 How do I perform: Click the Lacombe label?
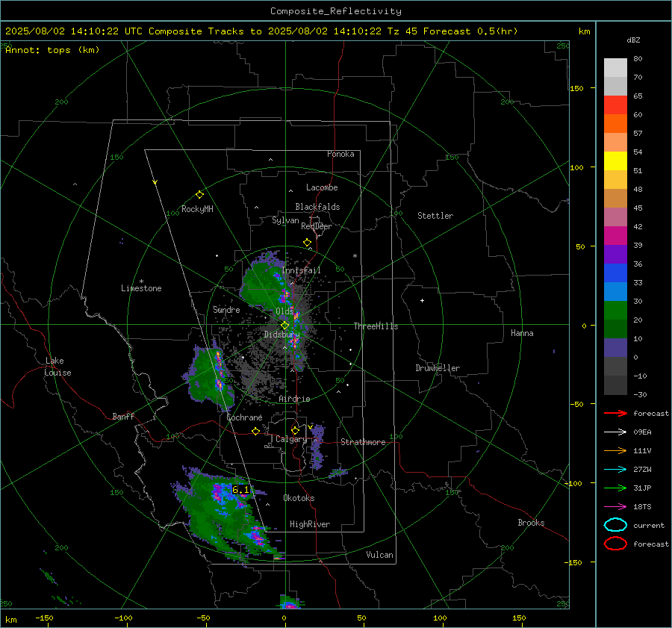(x=322, y=187)
